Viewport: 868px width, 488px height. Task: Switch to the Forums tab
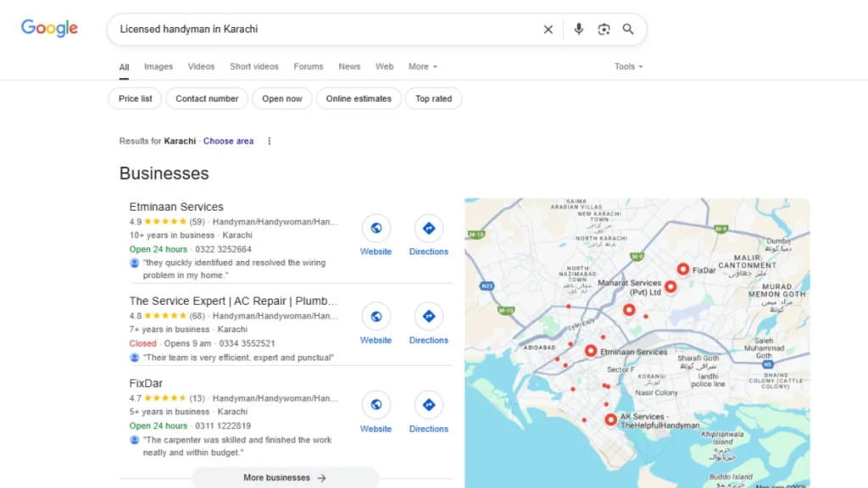pyautogui.click(x=309, y=66)
